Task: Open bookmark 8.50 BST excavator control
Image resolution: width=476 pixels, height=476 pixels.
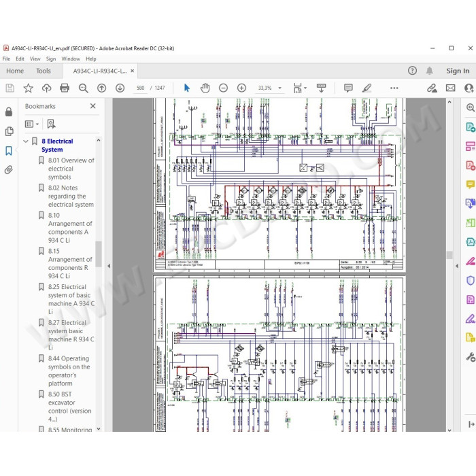Action: [x=70, y=407]
